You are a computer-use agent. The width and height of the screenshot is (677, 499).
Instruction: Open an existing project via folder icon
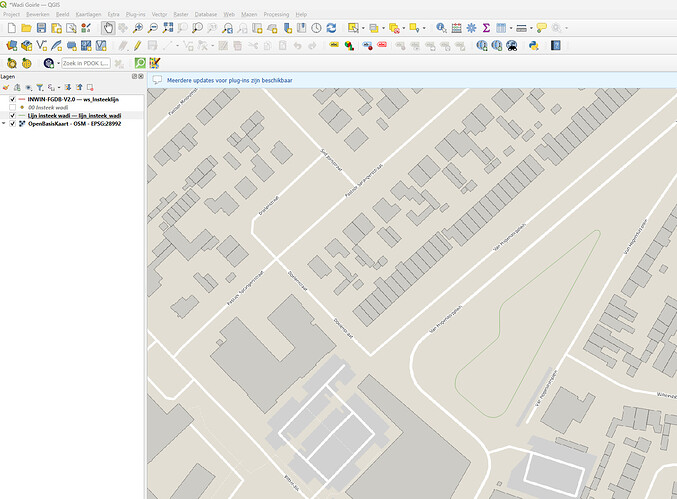(x=26, y=28)
